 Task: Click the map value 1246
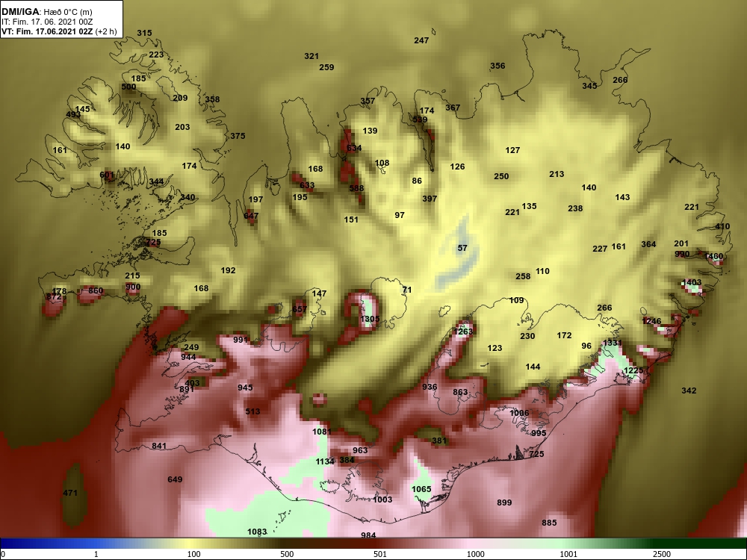651,321
